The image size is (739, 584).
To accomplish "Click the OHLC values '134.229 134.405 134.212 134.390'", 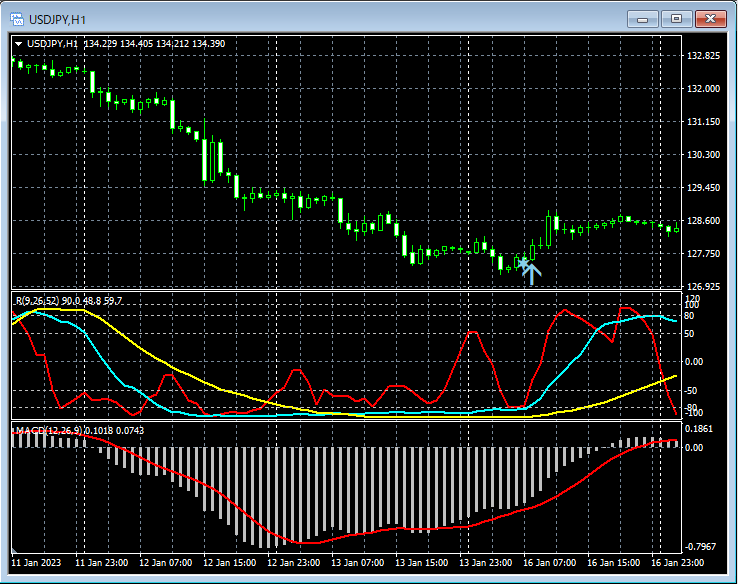I will [x=155, y=44].
